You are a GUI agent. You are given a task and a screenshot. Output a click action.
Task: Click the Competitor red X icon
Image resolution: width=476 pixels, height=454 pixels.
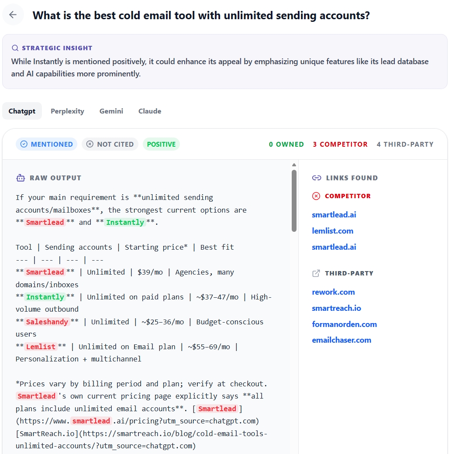pos(316,196)
